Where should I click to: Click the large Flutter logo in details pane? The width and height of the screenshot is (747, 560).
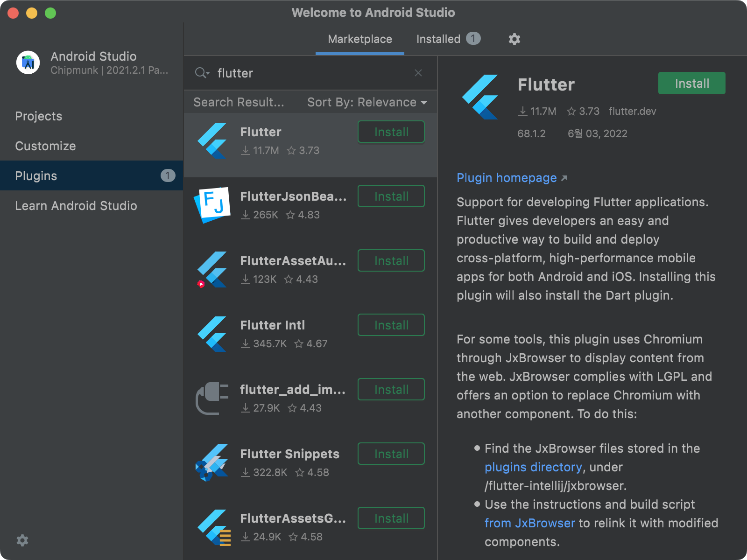coord(480,97)
